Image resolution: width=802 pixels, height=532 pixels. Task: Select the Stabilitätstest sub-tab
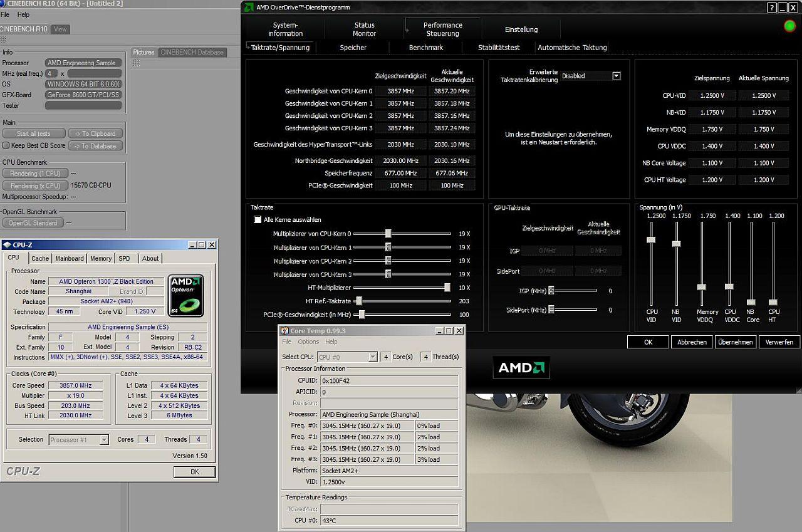[499, 48]
